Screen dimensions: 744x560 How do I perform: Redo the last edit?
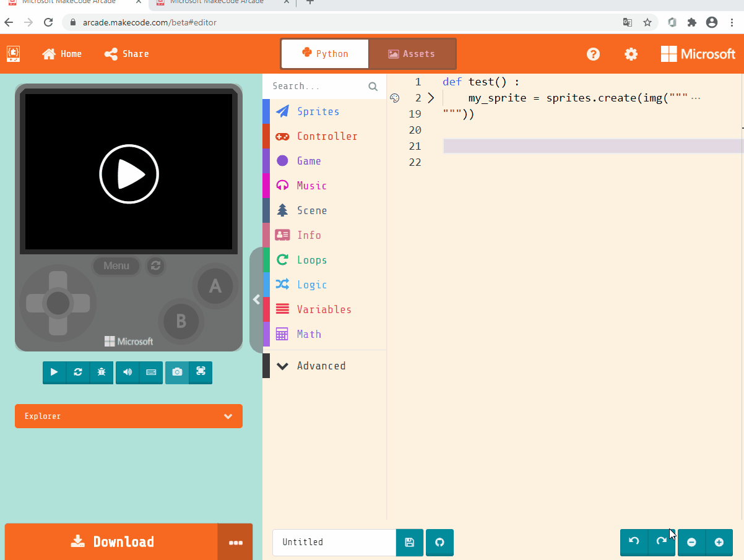pyautogui.click(x=662, y=542)
